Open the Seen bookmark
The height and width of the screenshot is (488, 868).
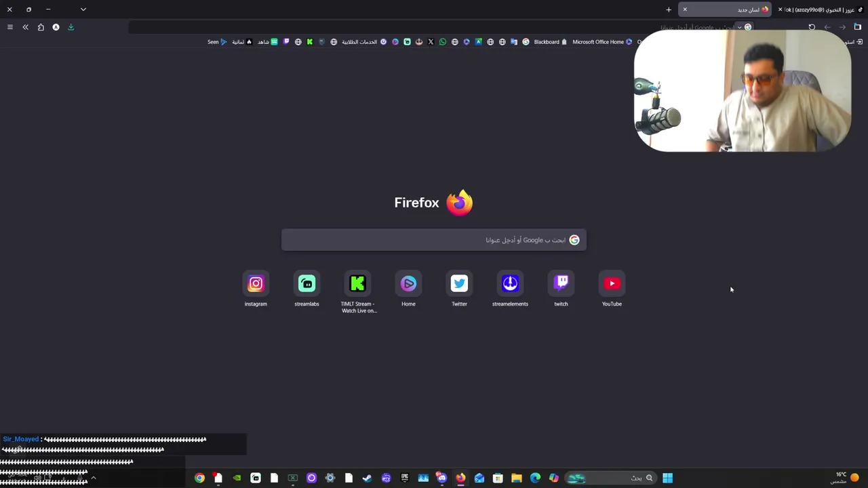pyautogui.click(x=217, y=42)
